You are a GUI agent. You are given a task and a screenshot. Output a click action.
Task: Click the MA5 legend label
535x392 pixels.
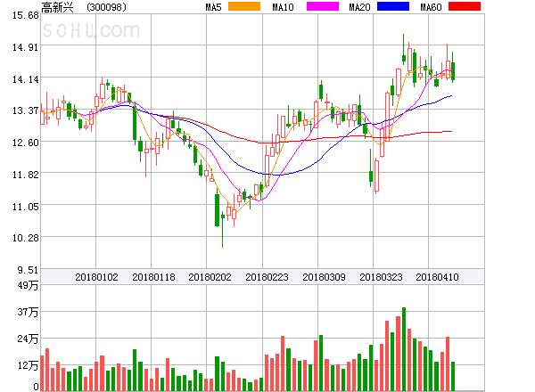point(214,7)
